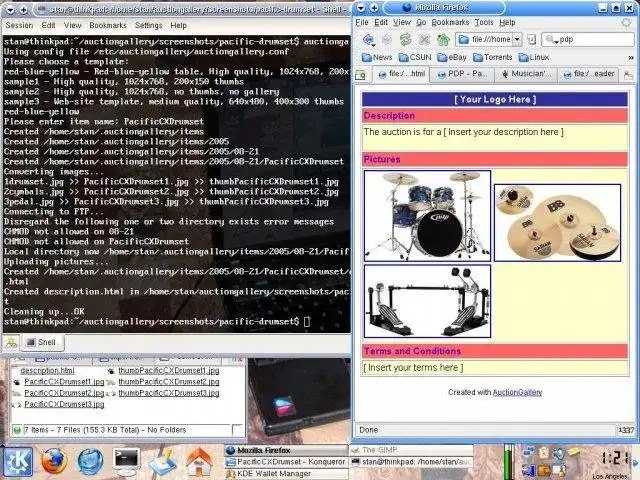
Task: Reload the page in Firefox
Action: click(405, 40)
